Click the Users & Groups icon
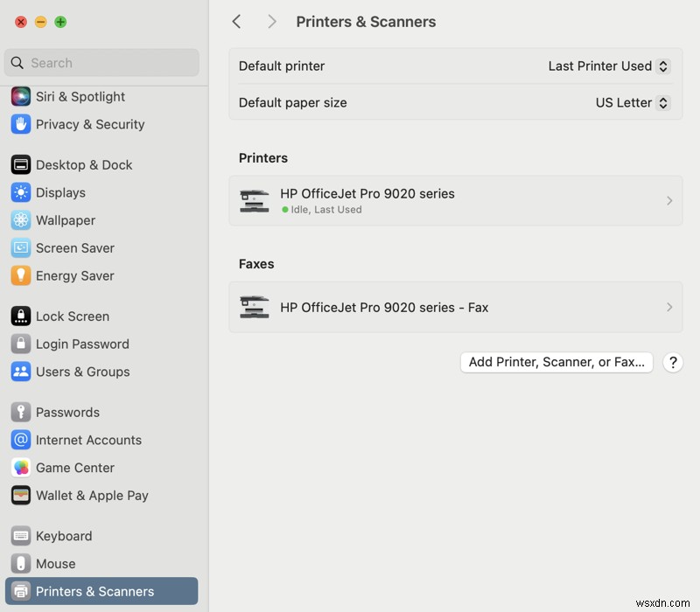Screen dimensions: 700x612 click(20, 371)
